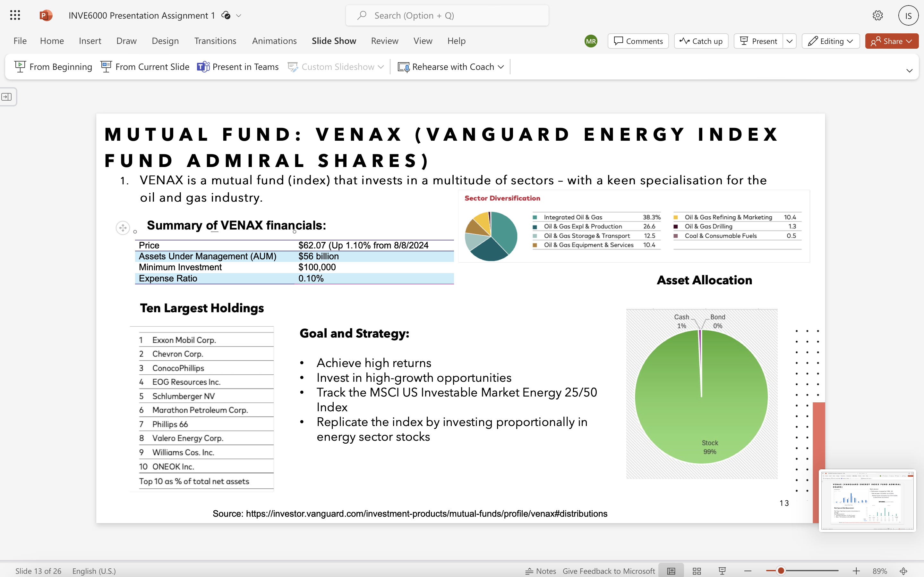Screen dimensions: 924x577
Task: Open the Microsoft 365 app launcher
Action: (x=15, y=15)
